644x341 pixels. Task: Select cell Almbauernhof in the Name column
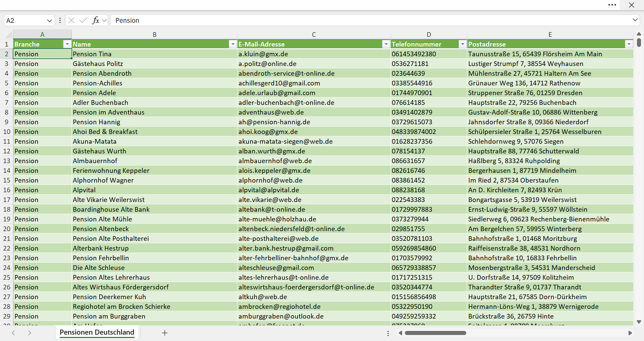point(154,161)
